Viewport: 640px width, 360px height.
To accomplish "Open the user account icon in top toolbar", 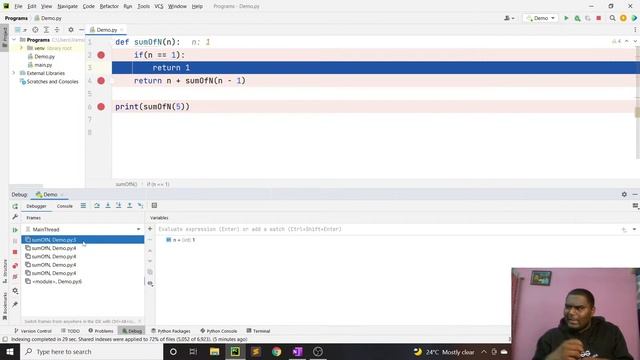I will [x=509, y=18].
